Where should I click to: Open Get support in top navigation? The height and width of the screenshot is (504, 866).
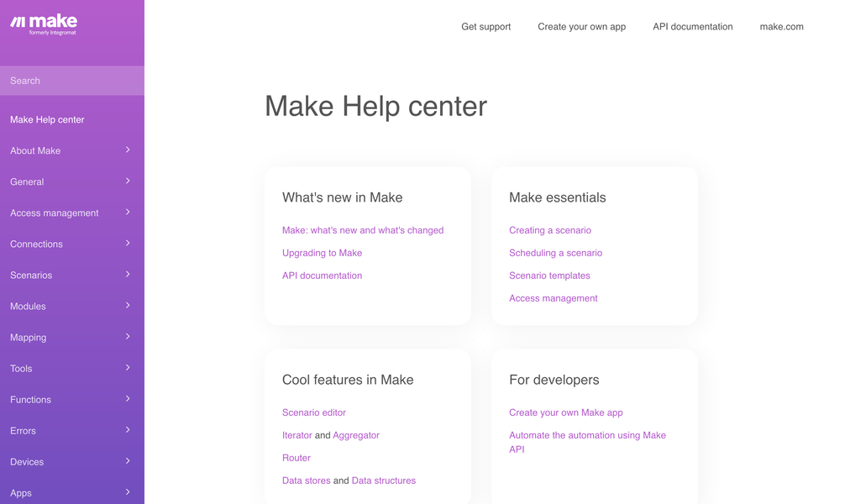(485, 27)
